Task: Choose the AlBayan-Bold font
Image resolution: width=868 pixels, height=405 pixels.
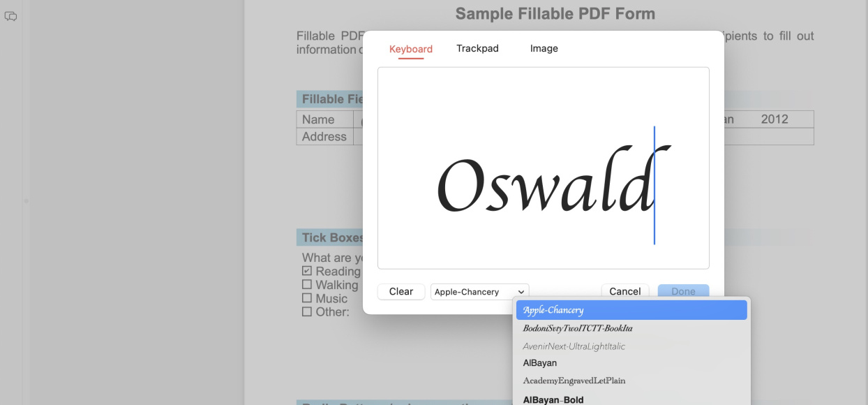Action: pos(630,399)
